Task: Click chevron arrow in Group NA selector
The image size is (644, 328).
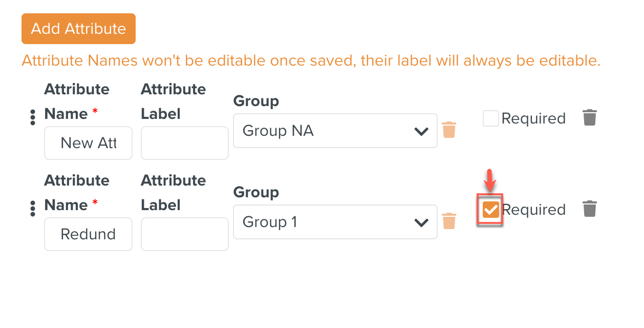Action: [421, 131]
